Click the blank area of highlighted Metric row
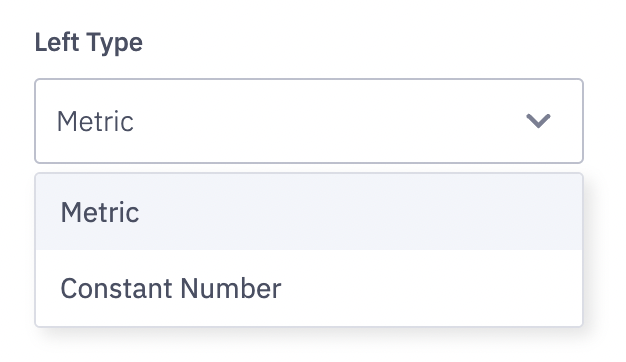Image resolution: width=626 pixels, height=362 pixels. click(359, 212)
